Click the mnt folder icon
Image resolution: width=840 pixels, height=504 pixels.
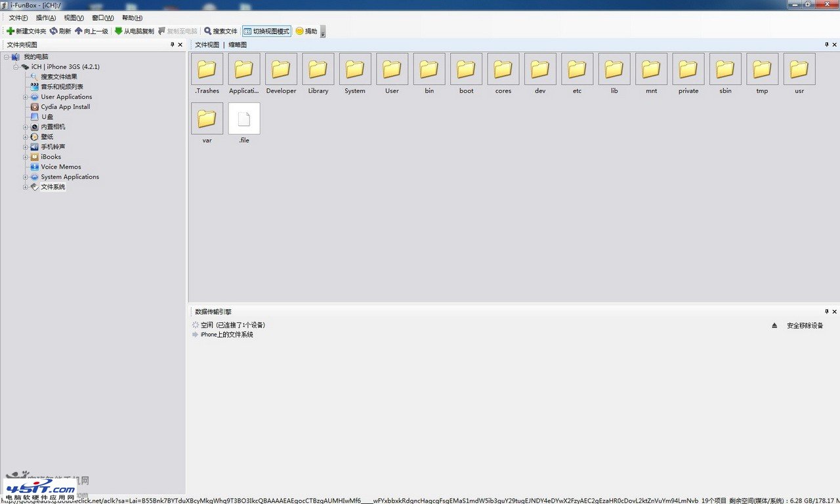651,69
